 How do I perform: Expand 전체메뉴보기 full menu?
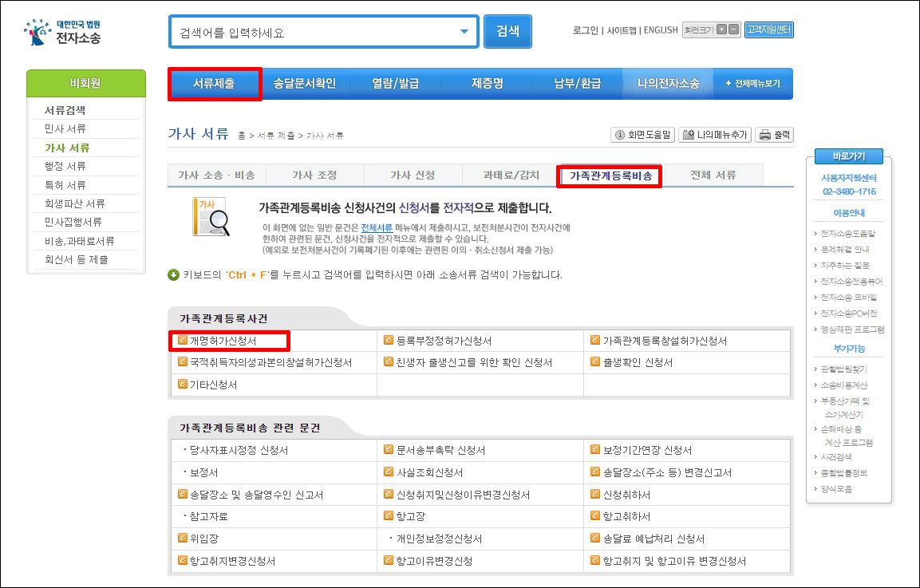point(752,83)
